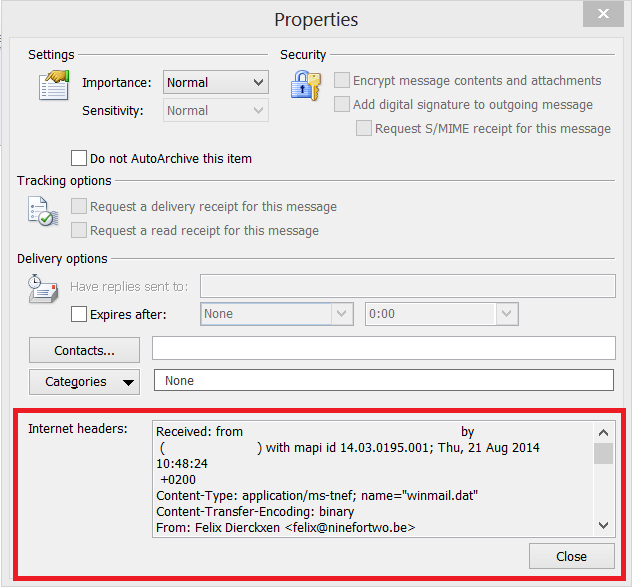Screen dimensions: 632x587
Task: Click the From: Felix Dierckxen header line
Action: pyautogui.click(x=285, y=528)
